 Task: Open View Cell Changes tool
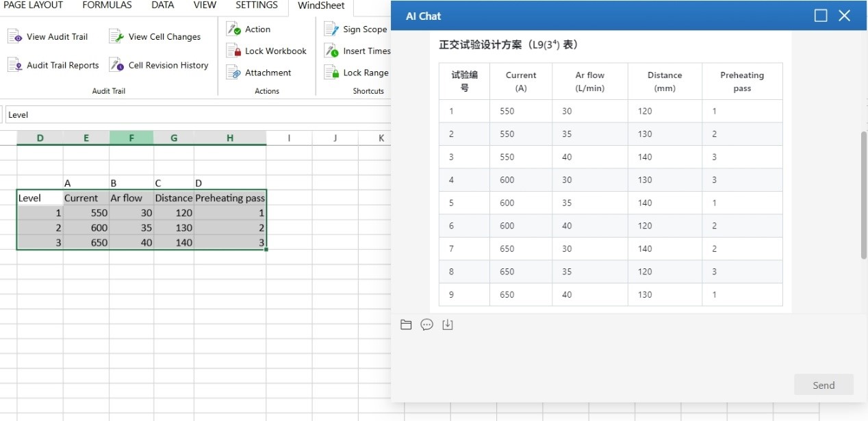point(155,37)
